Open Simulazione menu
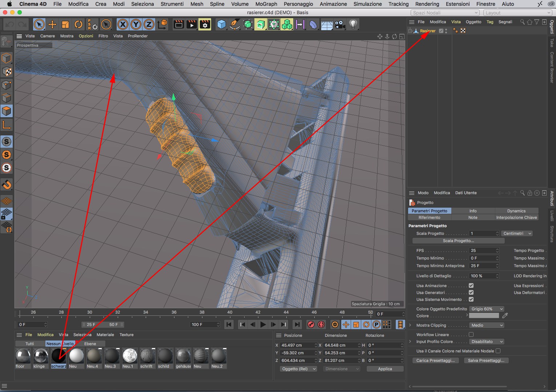Image resolution: width=556 pixels, height=392 pixels. click(367, 4)
